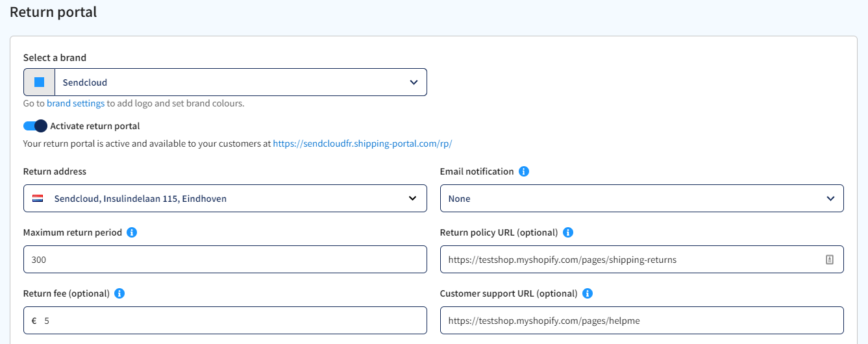Click the blue Sendcloud brand colour square
Screen dimensions: 868x344
[x=39, y=82]
